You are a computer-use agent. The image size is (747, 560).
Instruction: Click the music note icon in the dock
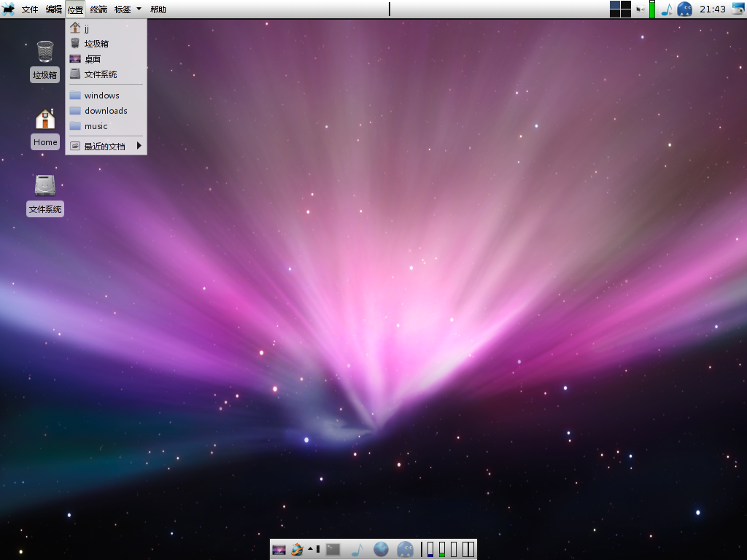pyautogui.click(x=357, y=550)
